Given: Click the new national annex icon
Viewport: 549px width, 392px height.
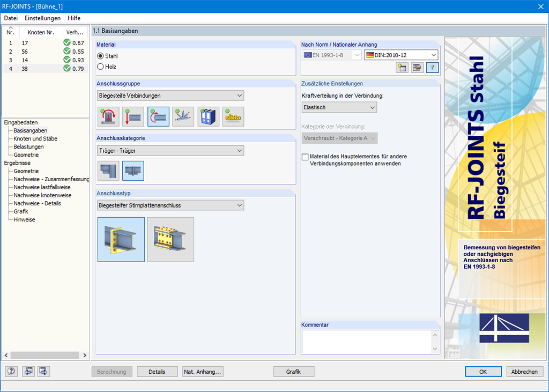Looking at the screenshot, I should tap(402, 68).
